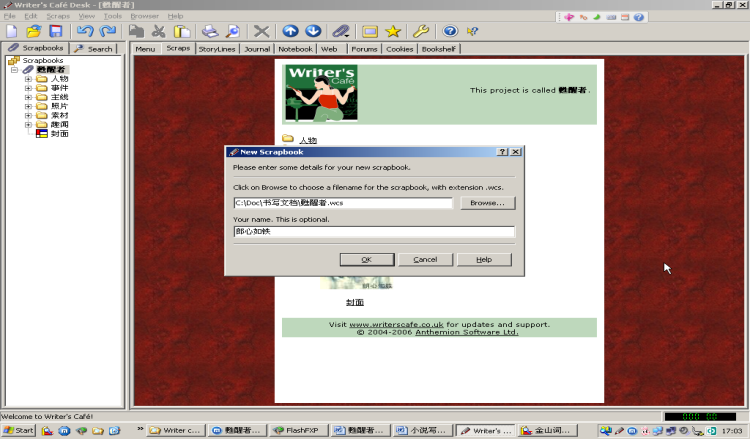The image size is (750, 439).
Task: Expand the 事件 folder in scrapbook tree
Action: click(x=28, y=88)
